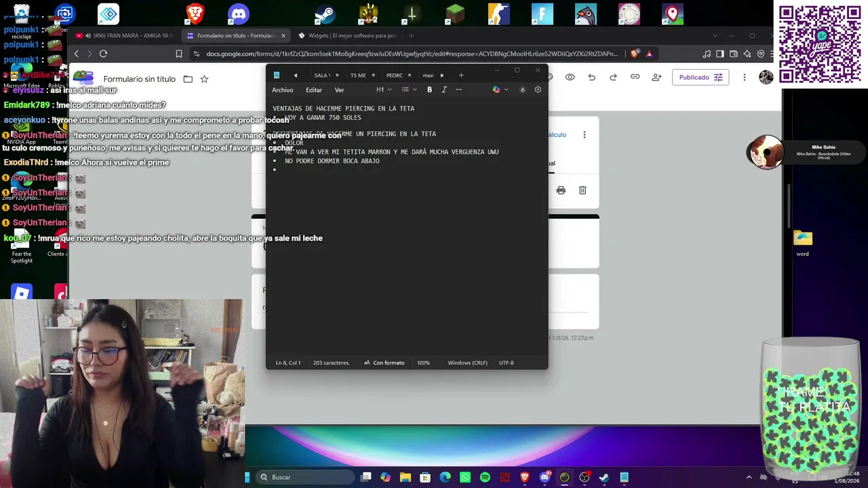Open the Discord desktop shortcut
The height and width of the screenshot is (488, 868).
[239, 14]
